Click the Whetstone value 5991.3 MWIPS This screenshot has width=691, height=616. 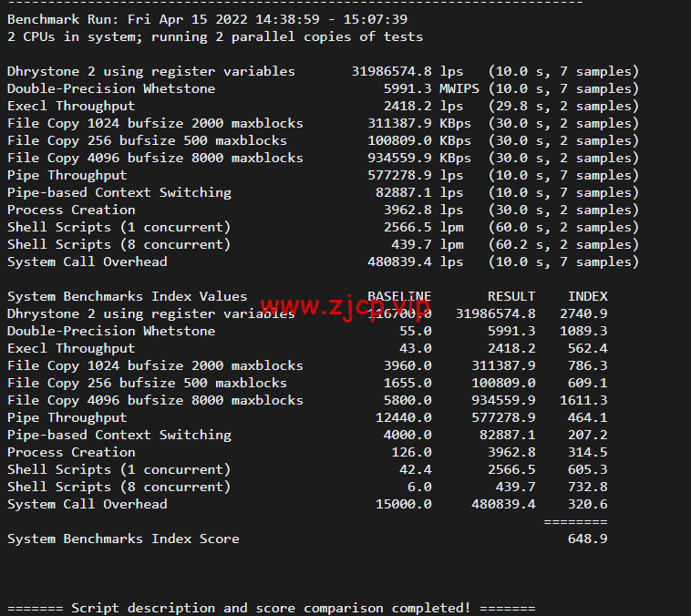tap(431, 88)
